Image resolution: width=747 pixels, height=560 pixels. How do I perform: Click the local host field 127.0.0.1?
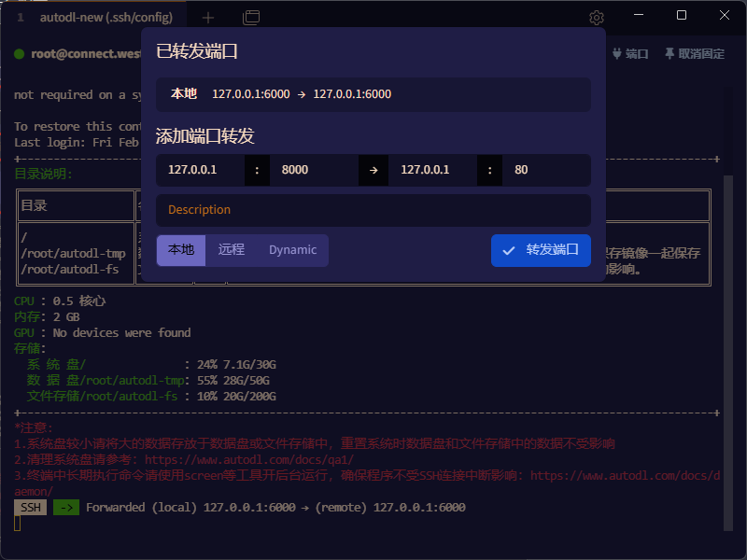coord(201,170)
